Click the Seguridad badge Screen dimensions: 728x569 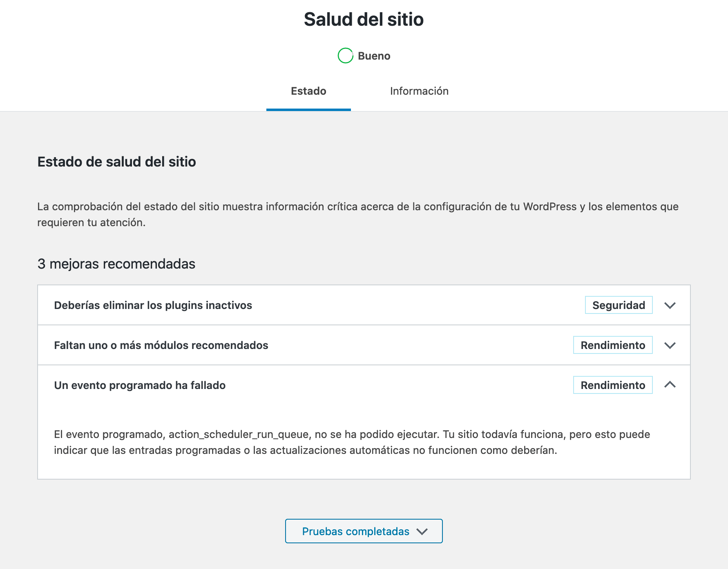(619, 305)
